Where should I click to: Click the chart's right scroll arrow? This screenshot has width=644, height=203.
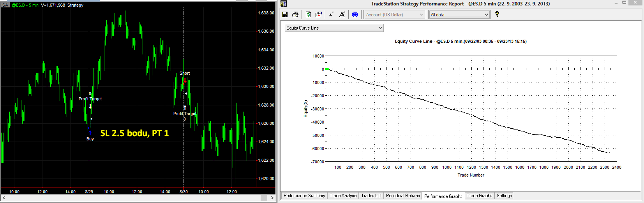click(272, 198)
